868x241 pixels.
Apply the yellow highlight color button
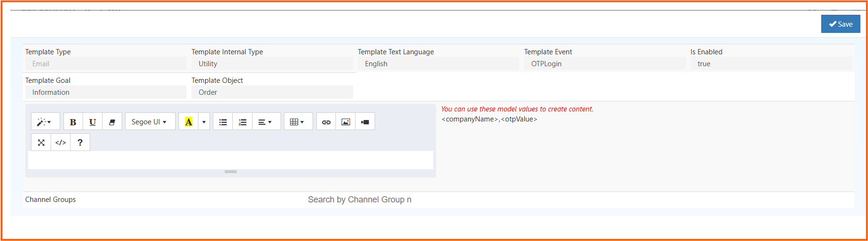[x=189, y=122]
